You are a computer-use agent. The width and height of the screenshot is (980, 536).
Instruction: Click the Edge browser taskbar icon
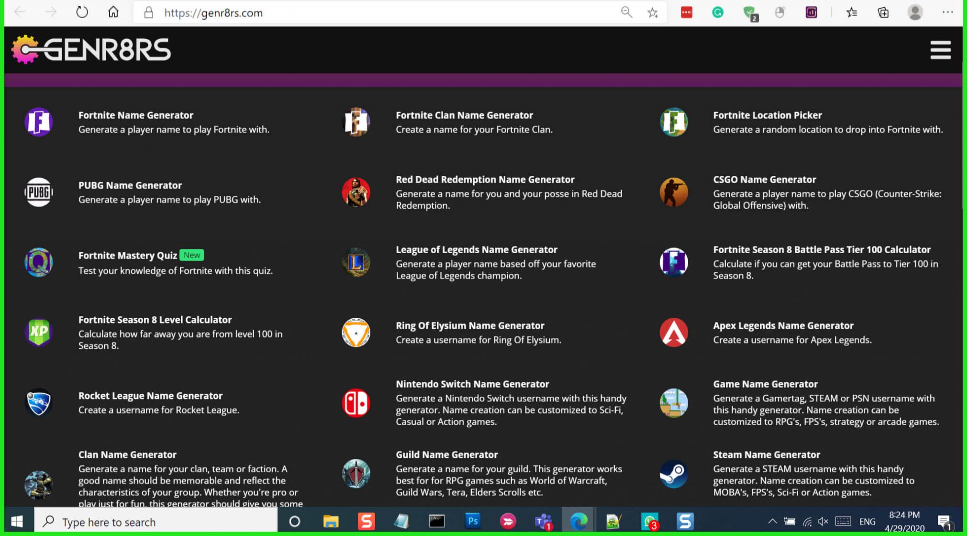click(x=578, y=521)
